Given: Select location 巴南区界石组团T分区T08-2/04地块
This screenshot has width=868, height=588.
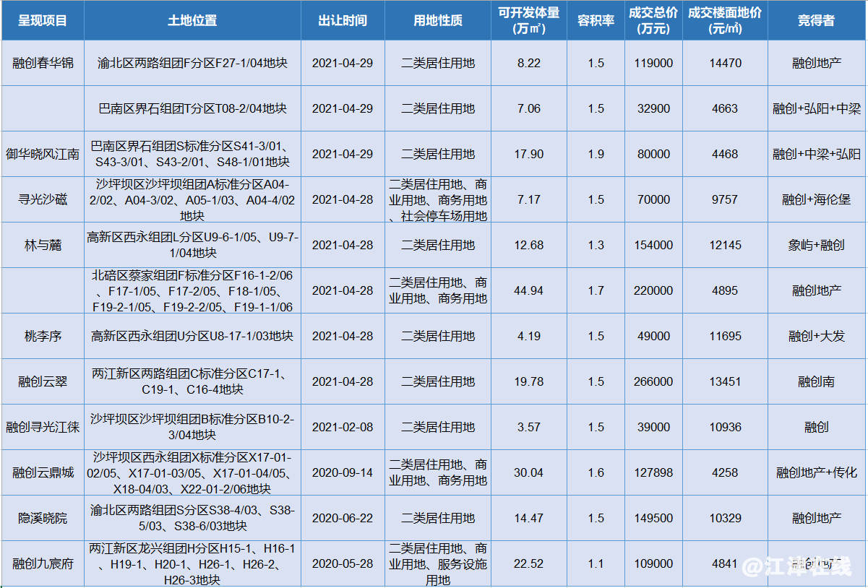Looking at the screenshot, I should coord(192,108).
